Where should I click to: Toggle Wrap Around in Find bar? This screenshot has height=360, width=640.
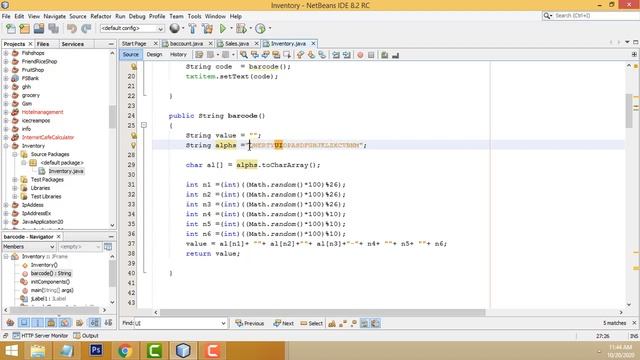click(x=376, y=323)
